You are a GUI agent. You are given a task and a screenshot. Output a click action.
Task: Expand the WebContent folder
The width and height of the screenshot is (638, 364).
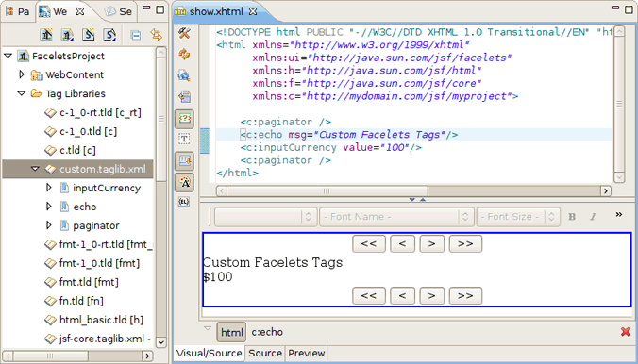click(22, 74)
